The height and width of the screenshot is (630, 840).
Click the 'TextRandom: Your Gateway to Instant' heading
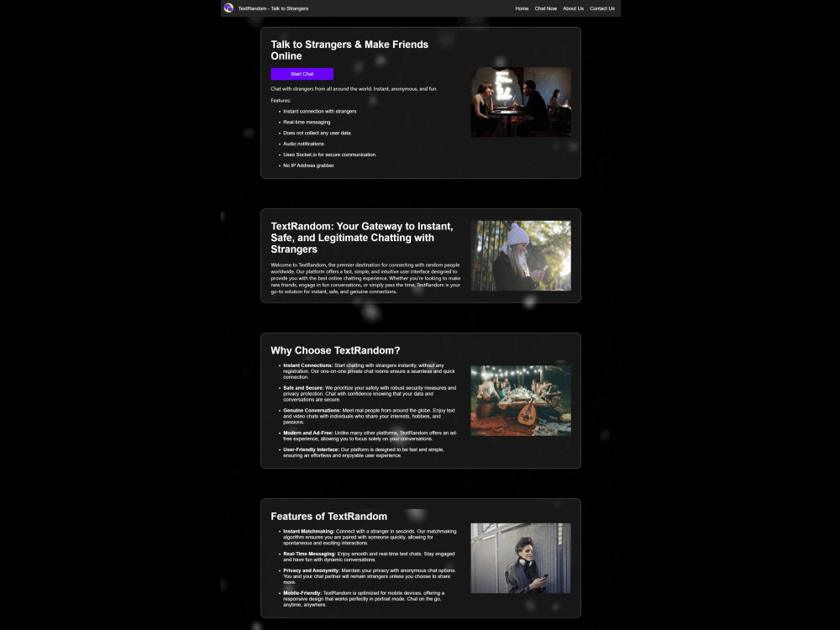(361, 238)
